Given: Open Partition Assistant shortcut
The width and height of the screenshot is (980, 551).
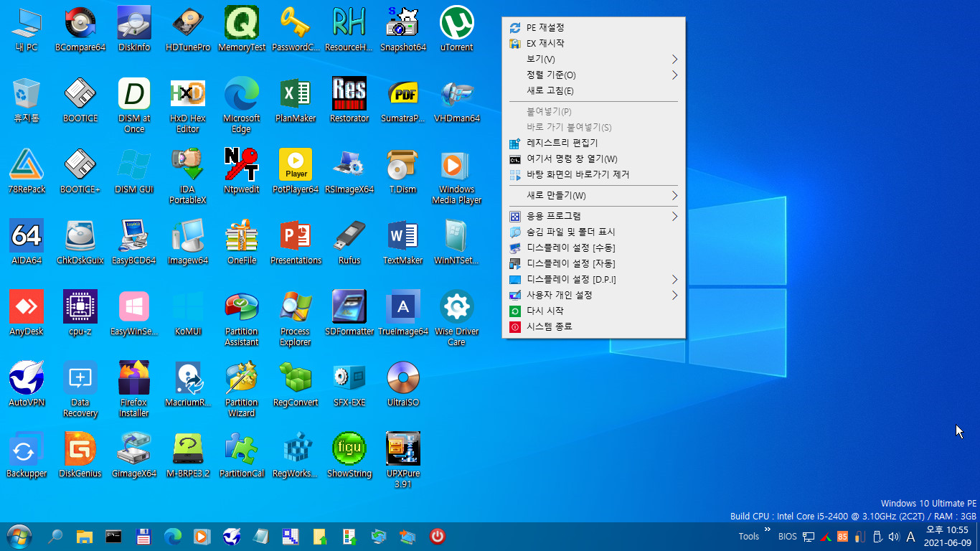Looking at the screenshot, I should coord(242,319).
